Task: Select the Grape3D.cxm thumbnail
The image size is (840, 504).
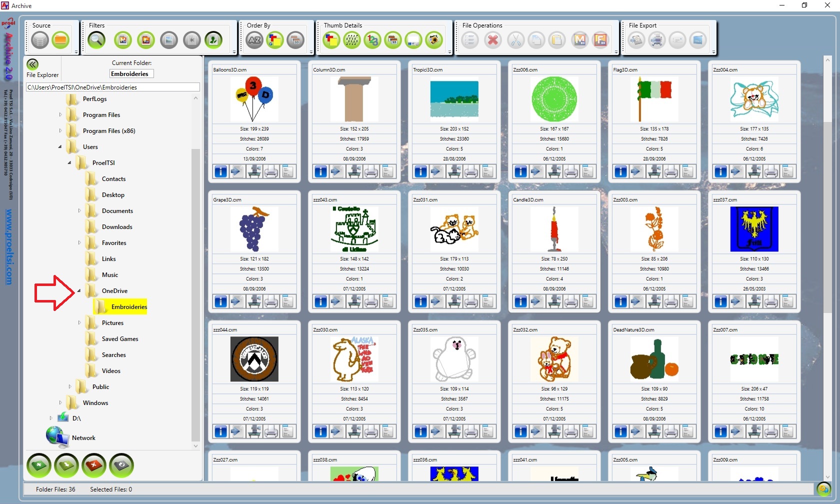Action: pyautogui.click(x=254, y=229)
